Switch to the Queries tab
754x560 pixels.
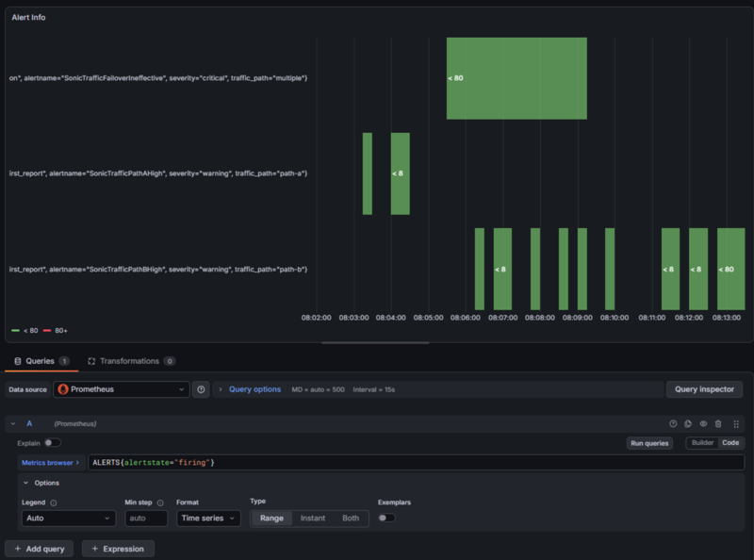[41, 361]
